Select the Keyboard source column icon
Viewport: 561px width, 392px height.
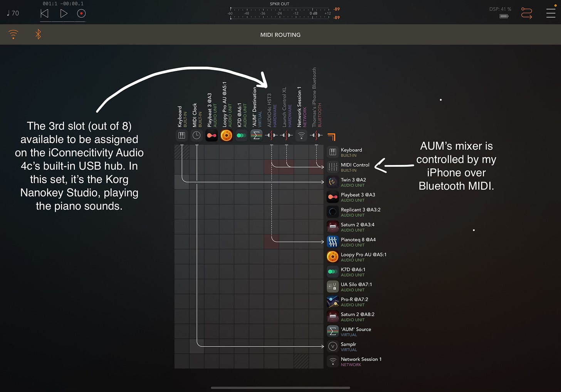tap(181, 135)
